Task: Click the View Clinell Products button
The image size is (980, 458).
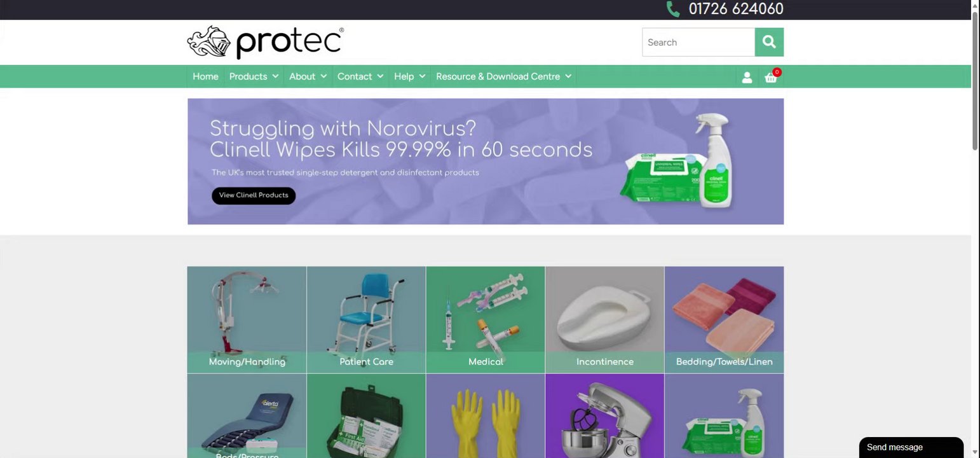Action: click(x=254, y=195)
